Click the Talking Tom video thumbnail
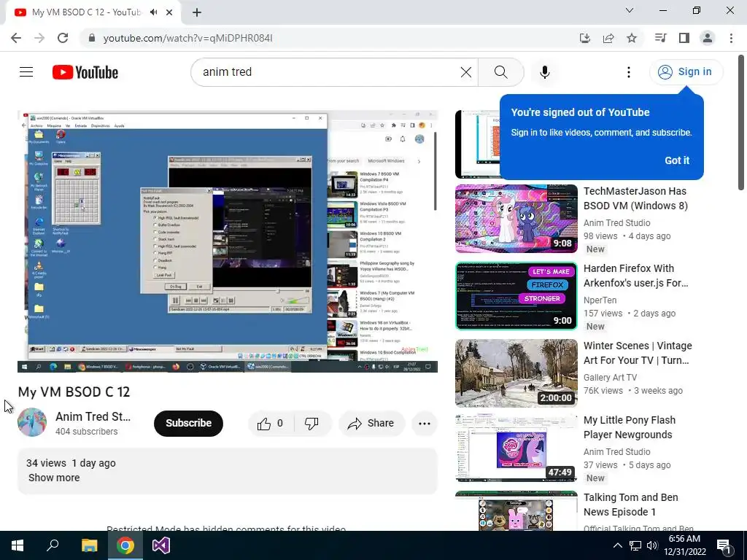 click(516, 510)
